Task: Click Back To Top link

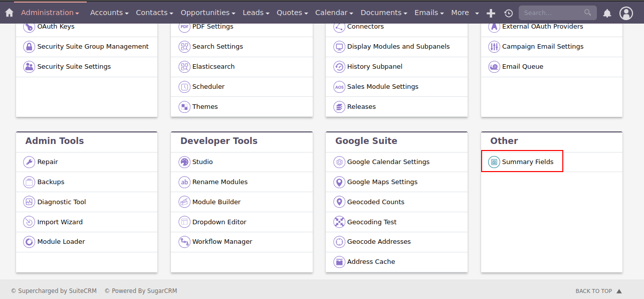Action: (598, 291)
